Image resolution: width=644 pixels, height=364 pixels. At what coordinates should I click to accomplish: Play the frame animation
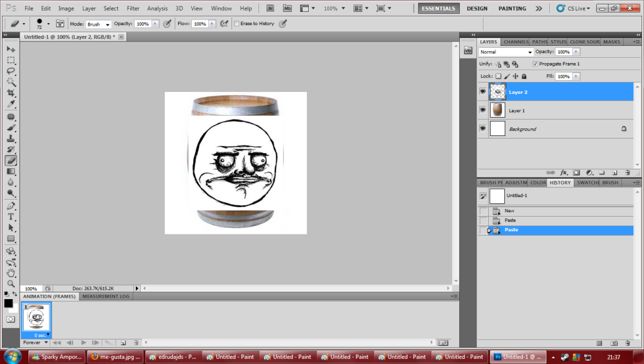[x=84, y=343]
